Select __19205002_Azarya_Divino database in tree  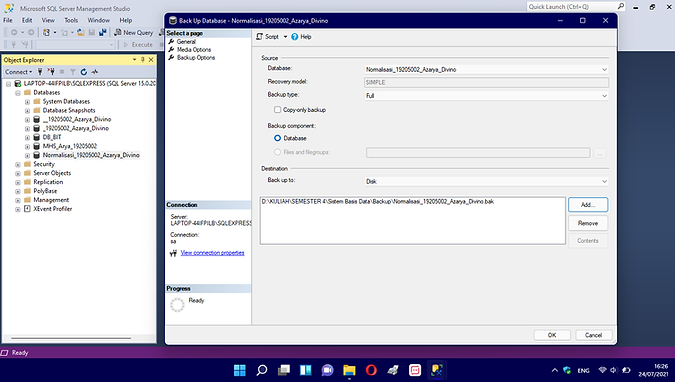(77, 119)
